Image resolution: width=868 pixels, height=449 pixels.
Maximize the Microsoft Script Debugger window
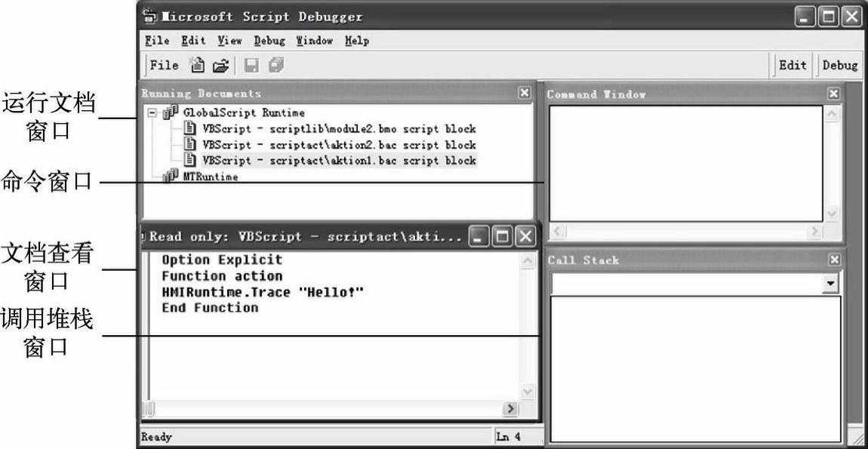[x=828, y=17]
